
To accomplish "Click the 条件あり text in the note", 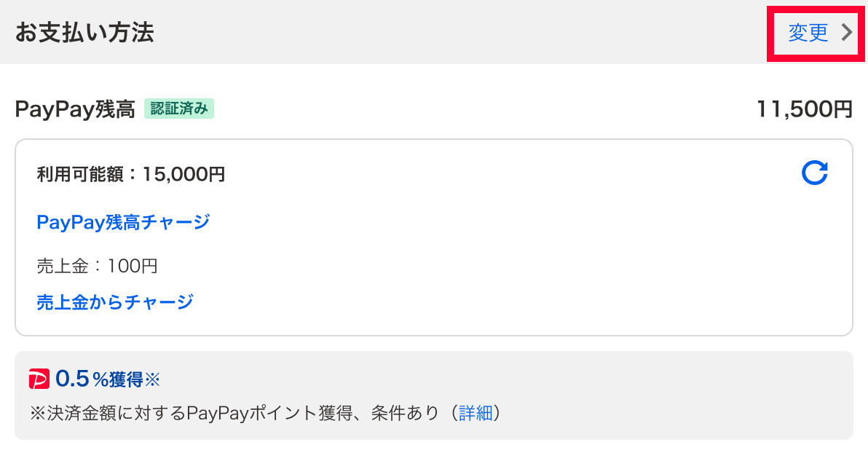I will [x=405, y=414].
